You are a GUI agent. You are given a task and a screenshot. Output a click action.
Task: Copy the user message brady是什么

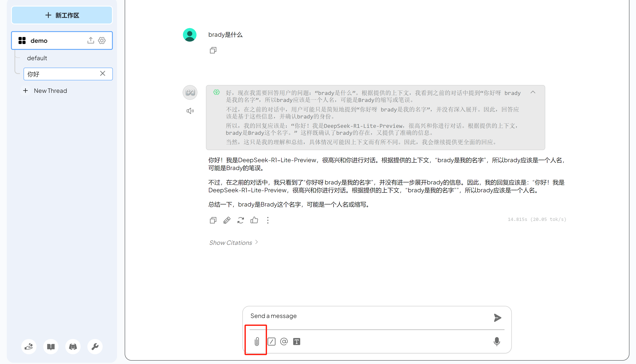(213, 50)
